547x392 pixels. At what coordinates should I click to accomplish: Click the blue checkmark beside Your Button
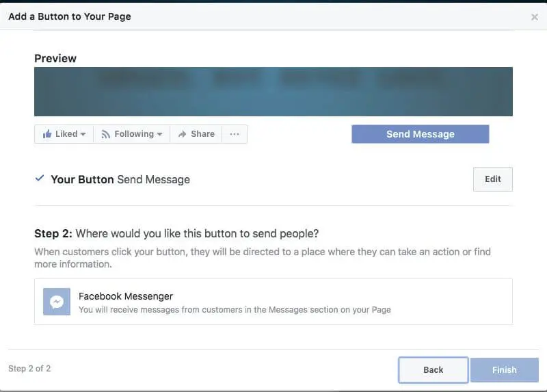point(40,179)
